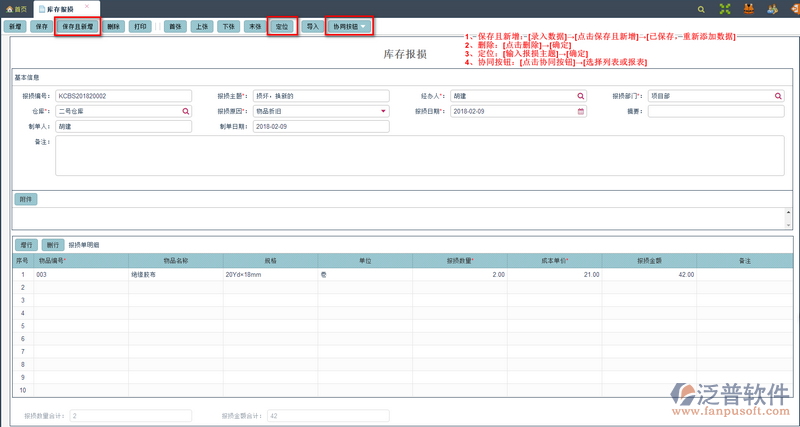Click the 打印 print button
This screenshot has width=800, height=427.
tap(141, 26)
